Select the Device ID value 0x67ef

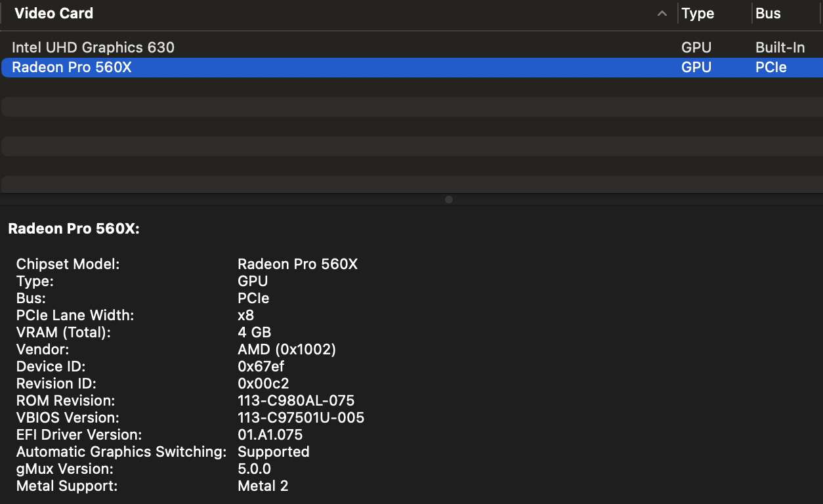[261, 367]
